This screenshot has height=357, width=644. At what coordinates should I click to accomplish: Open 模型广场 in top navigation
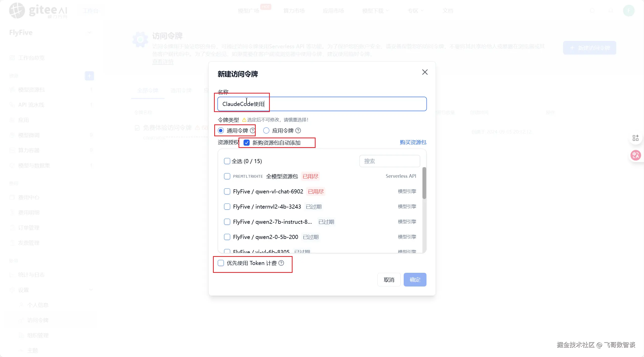(x=248, y=11)
